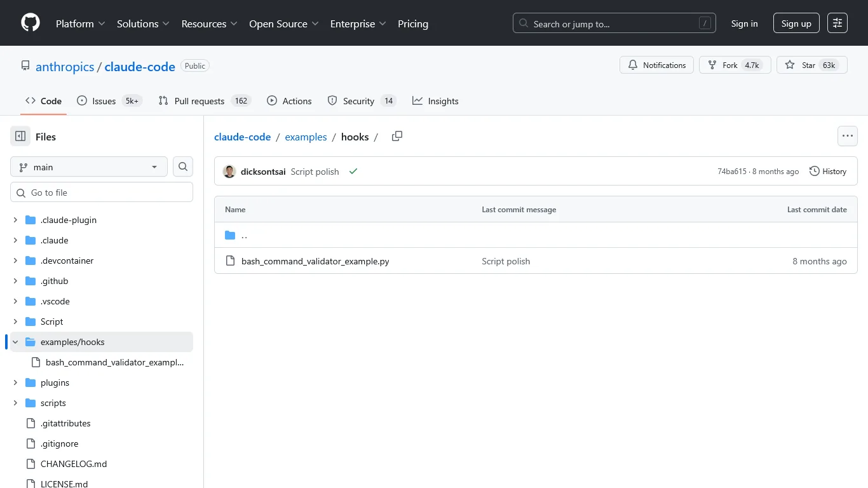Image resolution: width=868 pixels, height=488 pixels.
Task: Open dicksontsai profile link
Action: point(263,172)
